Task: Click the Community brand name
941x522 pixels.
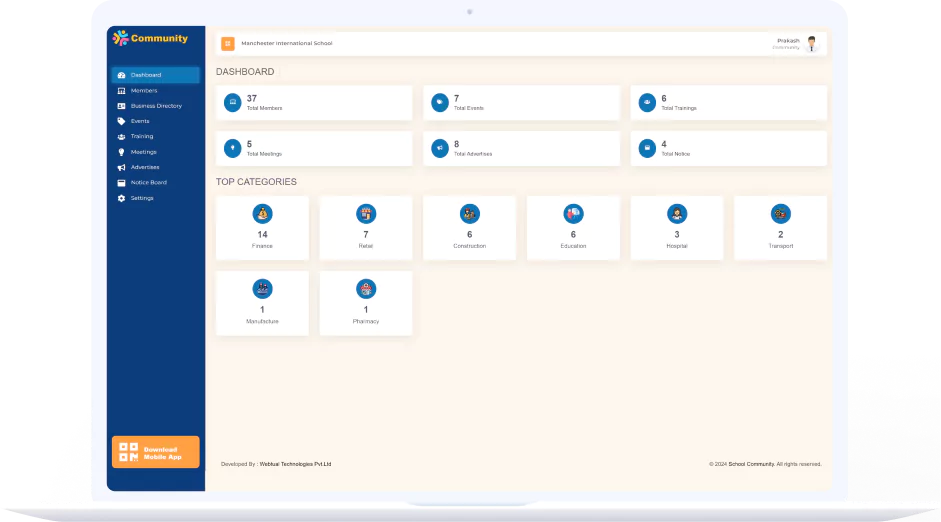Action: pos(159,38)
